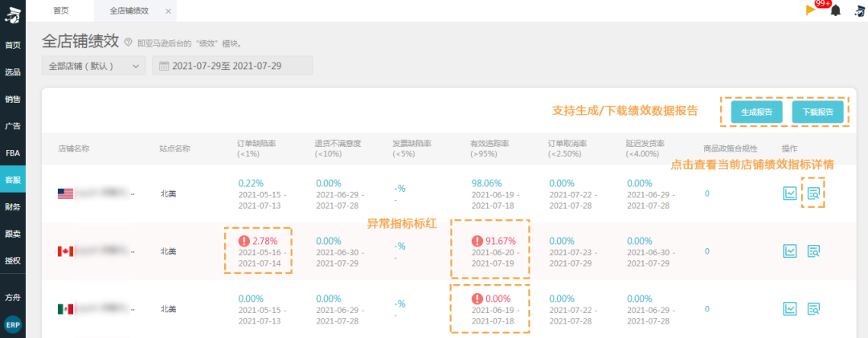
Task: Click the Mexico flag icon
Action: [x=65, y=308]
